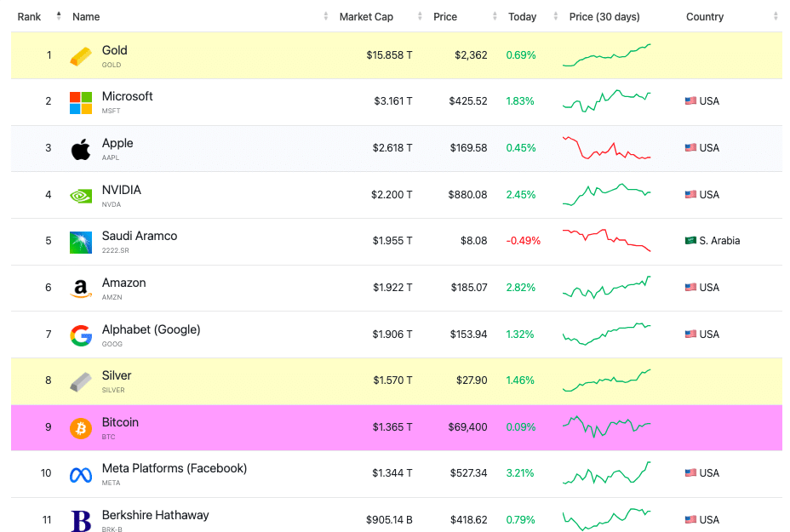Sort by Today percentage change
790x532 pixels.
(x=522, y=17)
